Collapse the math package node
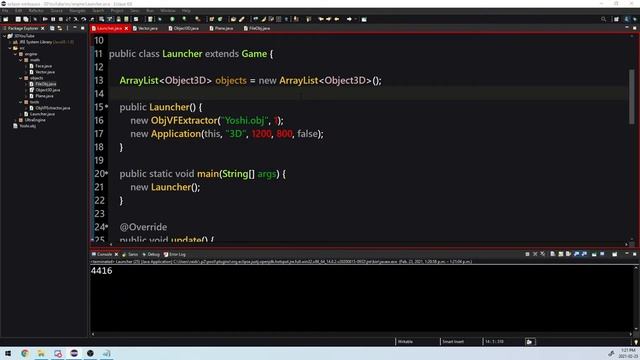The width and height of the screenshot is (640, 360). tap(20, 60)
